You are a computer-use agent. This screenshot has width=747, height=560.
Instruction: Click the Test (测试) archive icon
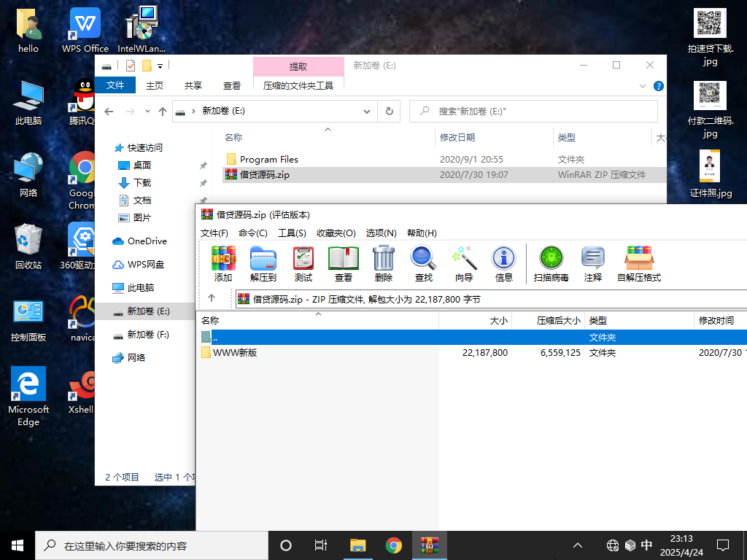point(303,264)
